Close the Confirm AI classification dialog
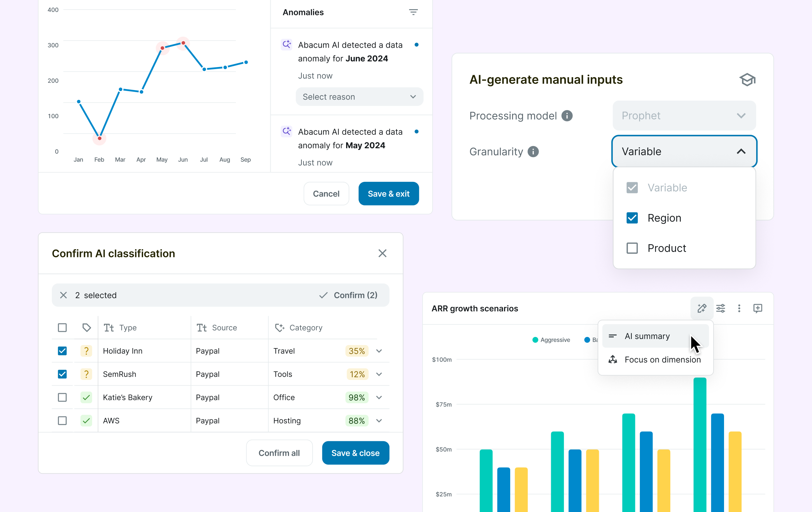The image size is (812, 512). click(382, 253)
